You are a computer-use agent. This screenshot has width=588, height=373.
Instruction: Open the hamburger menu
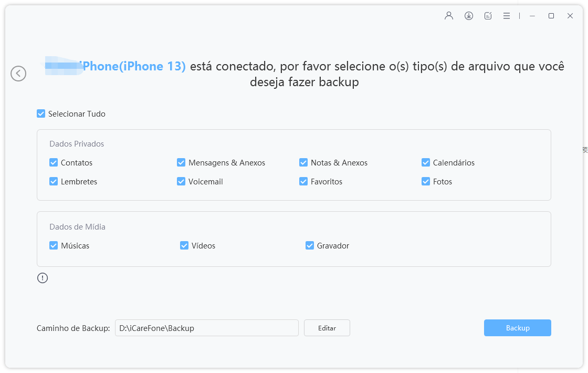507,16
